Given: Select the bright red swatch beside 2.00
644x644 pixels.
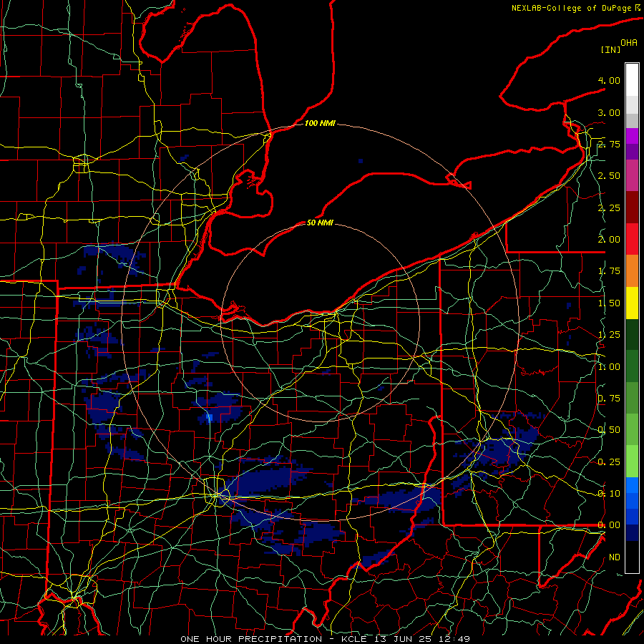Looking at the screenshot, I should tap(632, 239).
